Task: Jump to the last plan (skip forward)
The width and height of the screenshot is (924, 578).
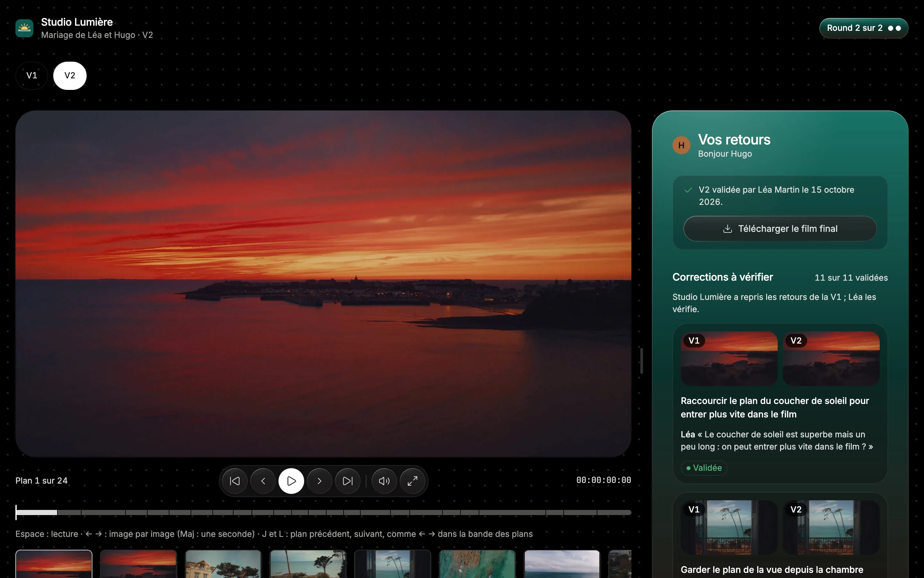Action: tap(348, 481)
